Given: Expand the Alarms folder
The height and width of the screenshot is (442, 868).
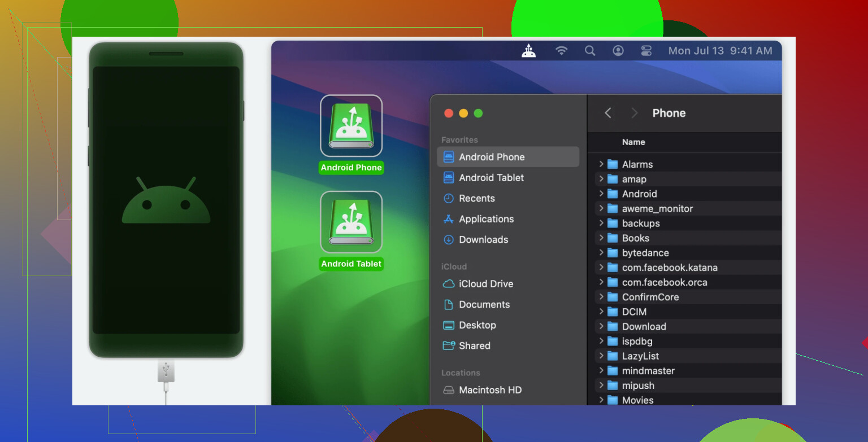Looking at the screenshot, I should coord(601,164).
